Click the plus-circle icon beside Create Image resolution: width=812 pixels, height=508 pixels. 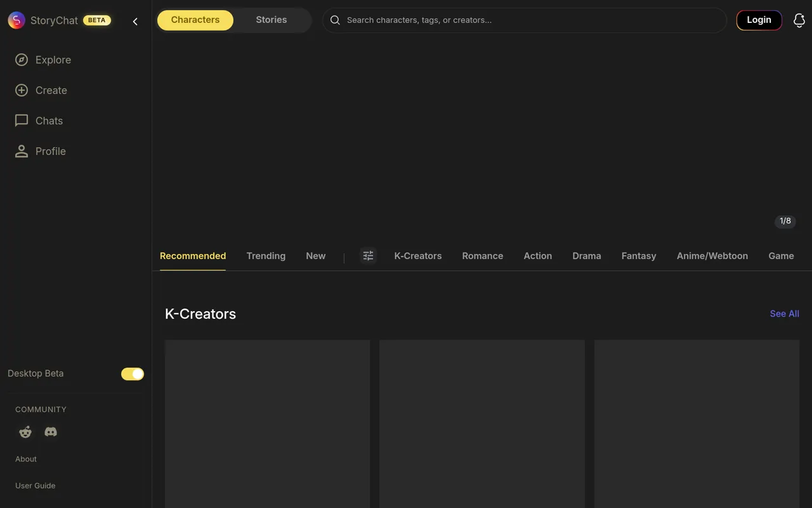point(22,90)
